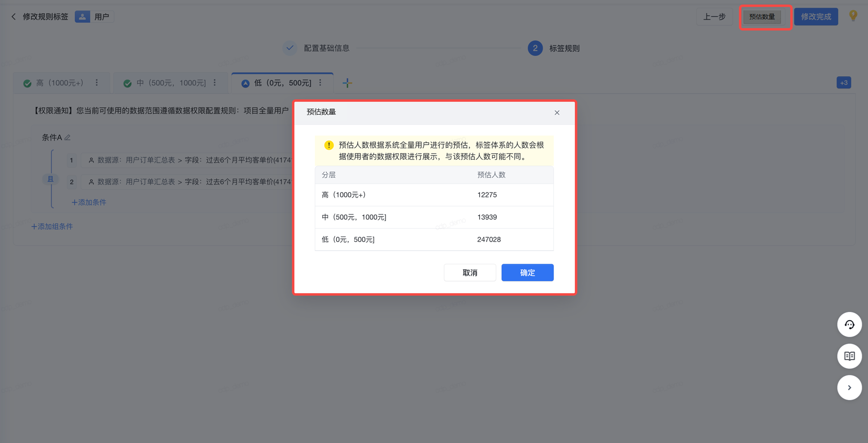The height and width of the screenshot is (443, 868).
Task: Click the step 2 circle for 标签规则
Action: [535, 48]
